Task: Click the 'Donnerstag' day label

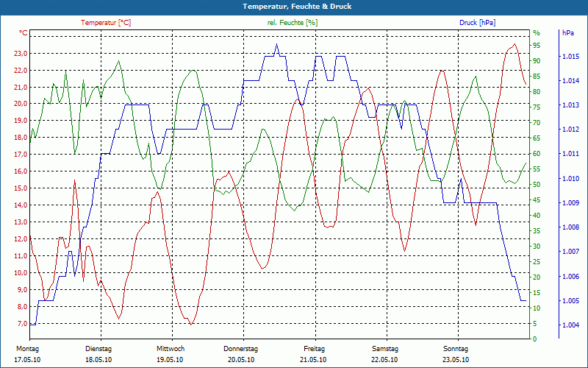Action: 241,349
